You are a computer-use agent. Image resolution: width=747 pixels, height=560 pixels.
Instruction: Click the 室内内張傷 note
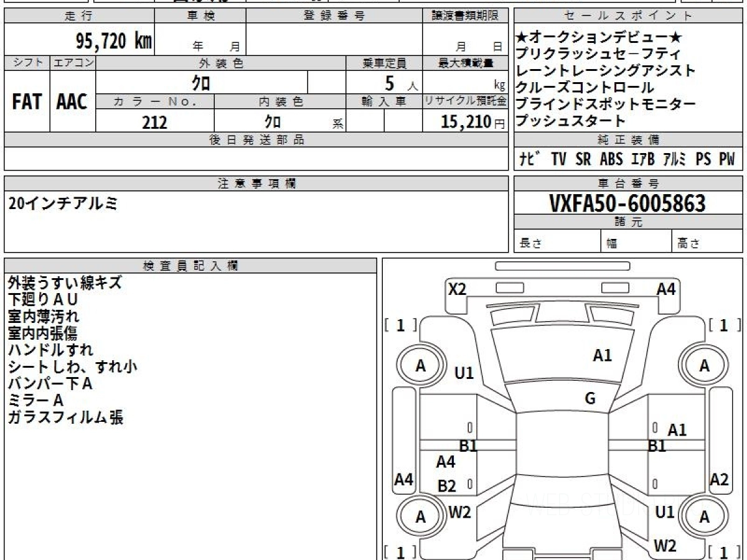click(x=43, y=334)
